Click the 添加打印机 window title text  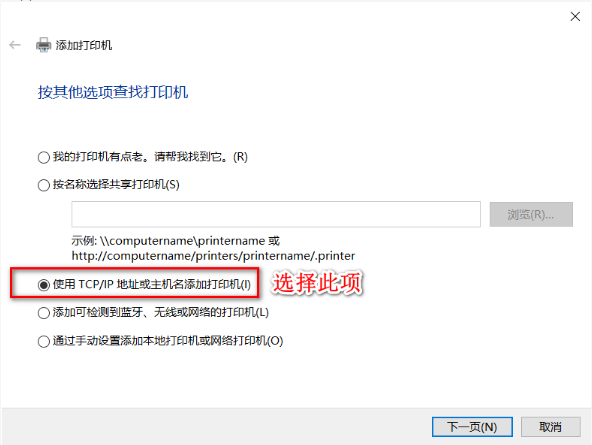pyautogui.click(x=84, y=45)
